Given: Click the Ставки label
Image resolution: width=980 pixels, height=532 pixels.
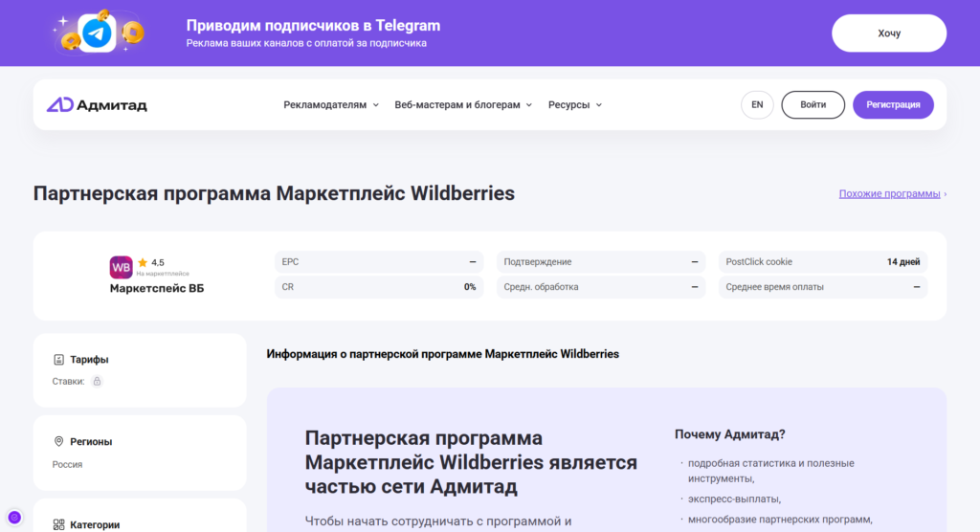Looking at the screenshot, I should [x=68, y=382].
